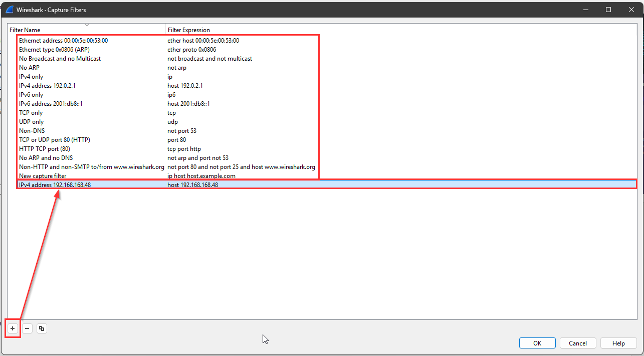Select the 'Non-DNS' filter name
Screen dimensions: 644x356
click(32, 131)
